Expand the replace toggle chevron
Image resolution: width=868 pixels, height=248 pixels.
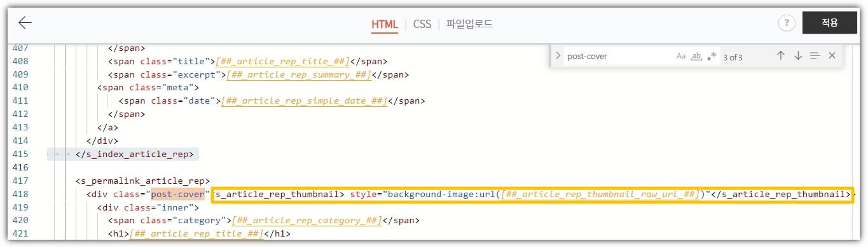(x=558, y=56)
